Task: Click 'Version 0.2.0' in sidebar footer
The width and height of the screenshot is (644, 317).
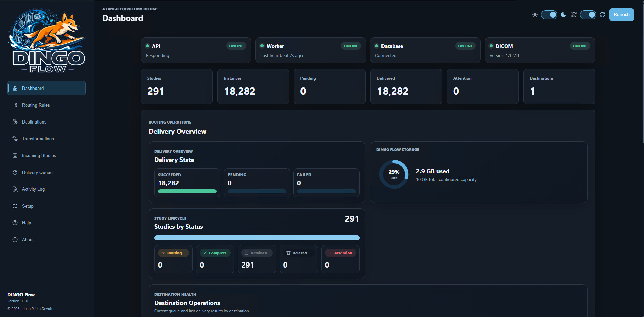Action: pos(18,301)
